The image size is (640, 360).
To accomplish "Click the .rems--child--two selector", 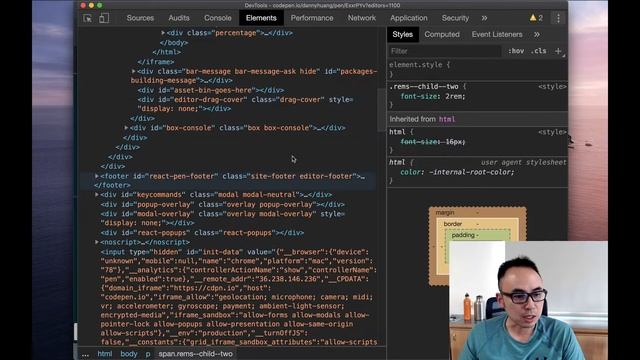I will 424,87.
